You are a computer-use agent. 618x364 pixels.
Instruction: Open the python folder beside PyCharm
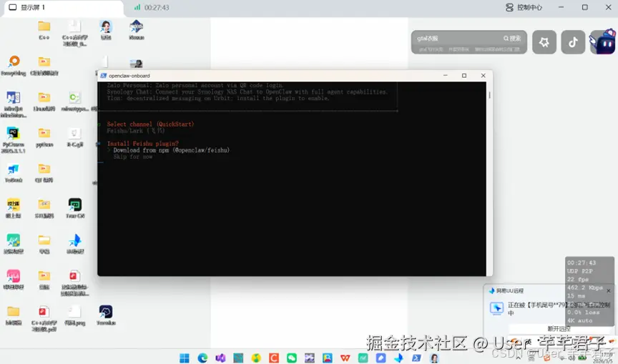pyautogui.click(x=44, y=137)
